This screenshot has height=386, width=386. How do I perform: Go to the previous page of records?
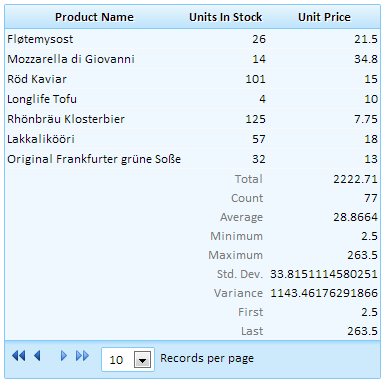(x=37, y=356)
